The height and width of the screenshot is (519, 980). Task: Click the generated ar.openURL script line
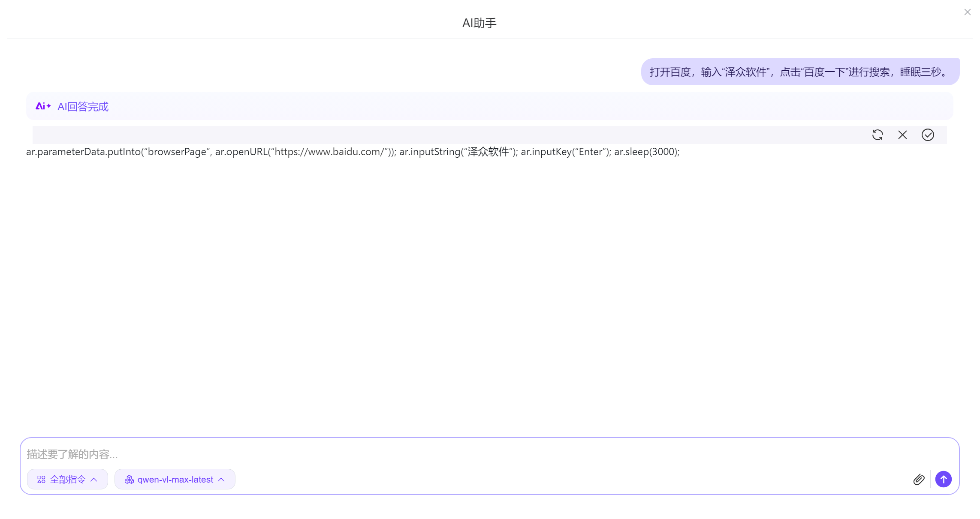(353, 152)
